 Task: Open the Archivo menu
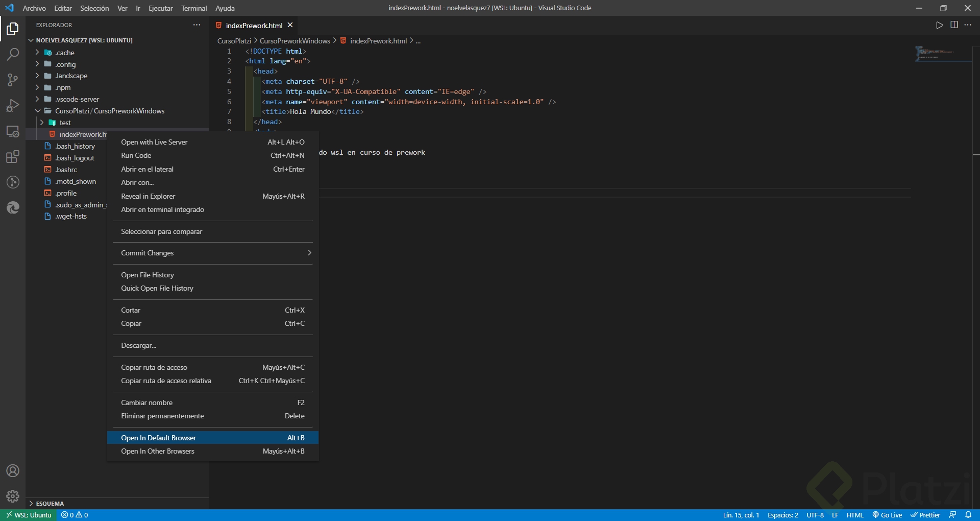tap(34, 8)
